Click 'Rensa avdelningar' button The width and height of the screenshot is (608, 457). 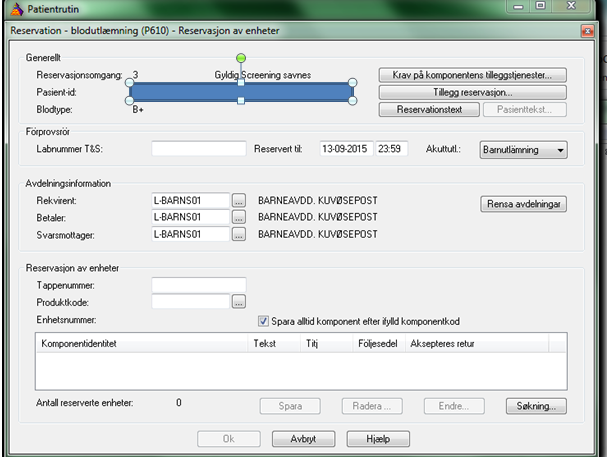[523, 204]
